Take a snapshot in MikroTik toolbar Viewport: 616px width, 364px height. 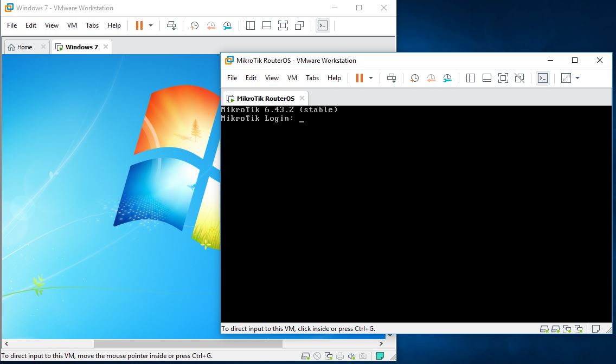click(x=414, y=78)
